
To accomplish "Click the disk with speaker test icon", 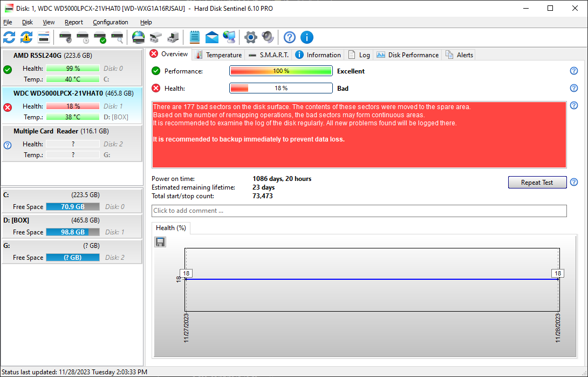I will pos(66,37).
